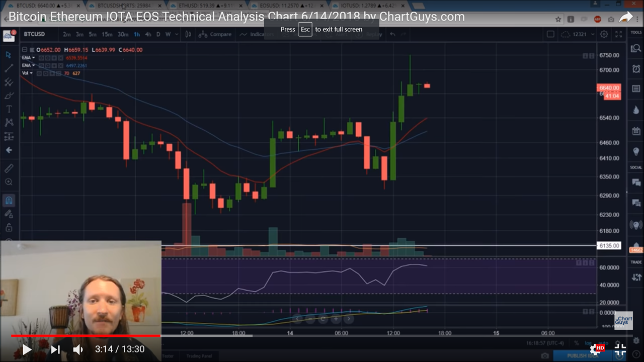Select the cursor arrow tool
The width and height of the screenshot is (644, 362).
click(9, 55)
